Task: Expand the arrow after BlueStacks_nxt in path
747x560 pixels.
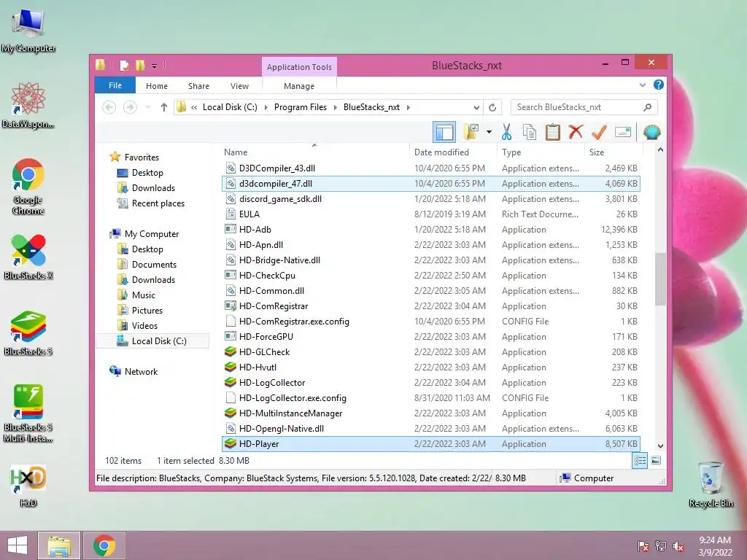Action: [x=409, y=108]
